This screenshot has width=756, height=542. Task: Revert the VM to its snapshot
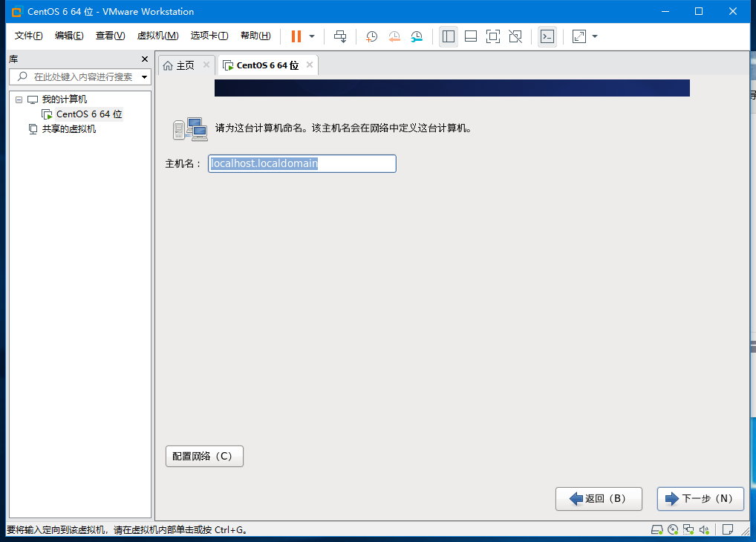click(x=394, y=36)
